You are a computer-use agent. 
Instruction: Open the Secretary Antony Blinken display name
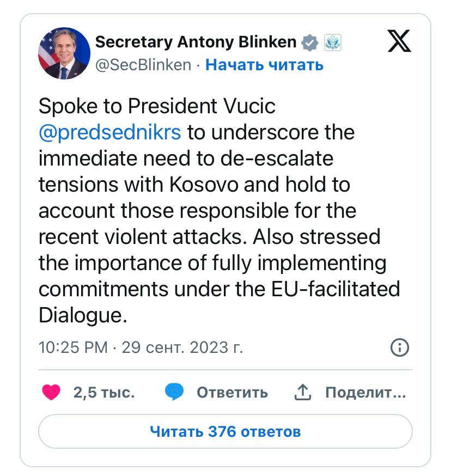pos(196,42)
